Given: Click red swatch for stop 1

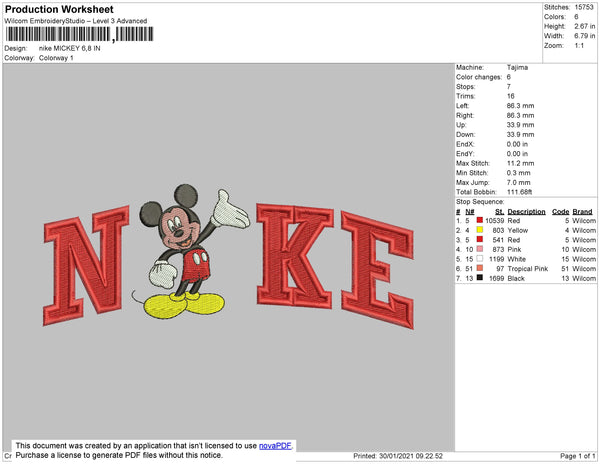Looking at the screenshot, I should (479, 220).
